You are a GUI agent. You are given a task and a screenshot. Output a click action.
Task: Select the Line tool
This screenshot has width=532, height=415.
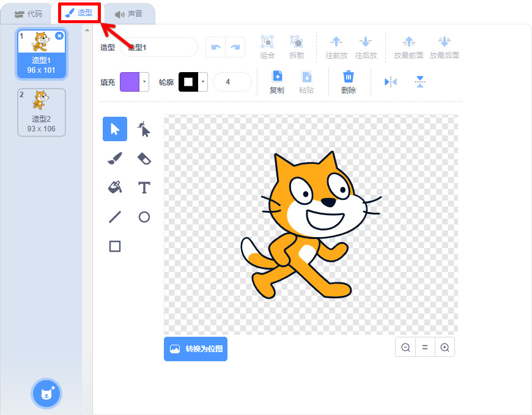point(115,217)
